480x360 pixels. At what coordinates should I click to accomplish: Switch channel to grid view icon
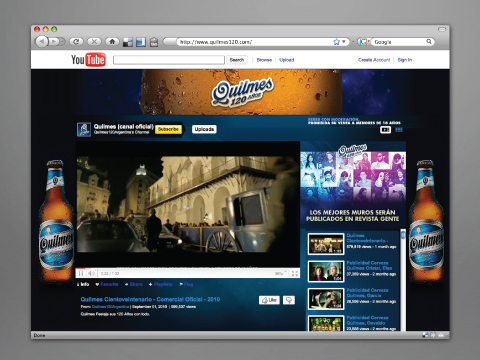[x=399, y=130]
